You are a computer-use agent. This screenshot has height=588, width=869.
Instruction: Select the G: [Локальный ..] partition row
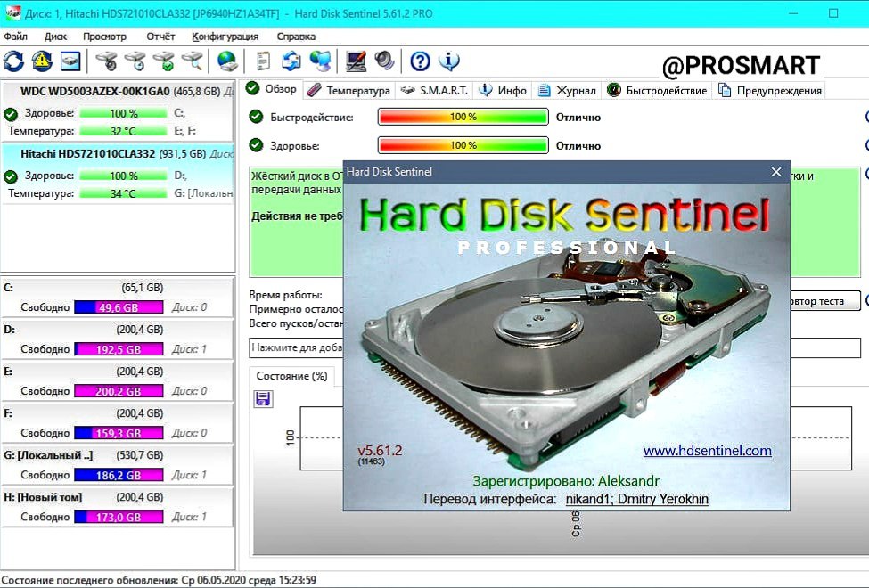coord(118,466)
